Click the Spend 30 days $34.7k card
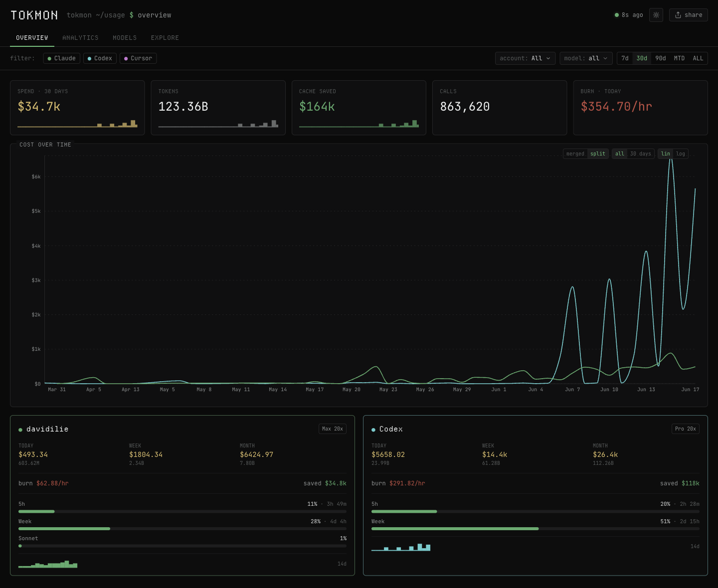 pyautogui.click(x=77, y=108)
